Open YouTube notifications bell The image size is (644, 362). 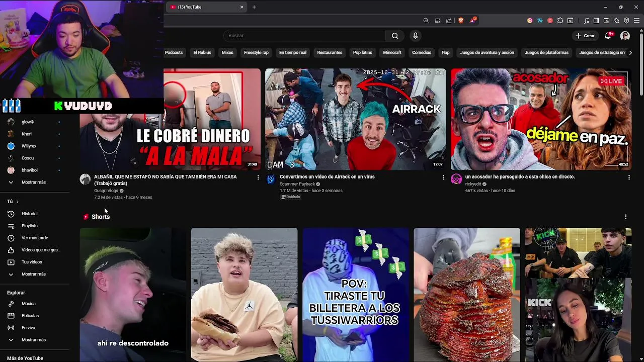coord(609,36)
